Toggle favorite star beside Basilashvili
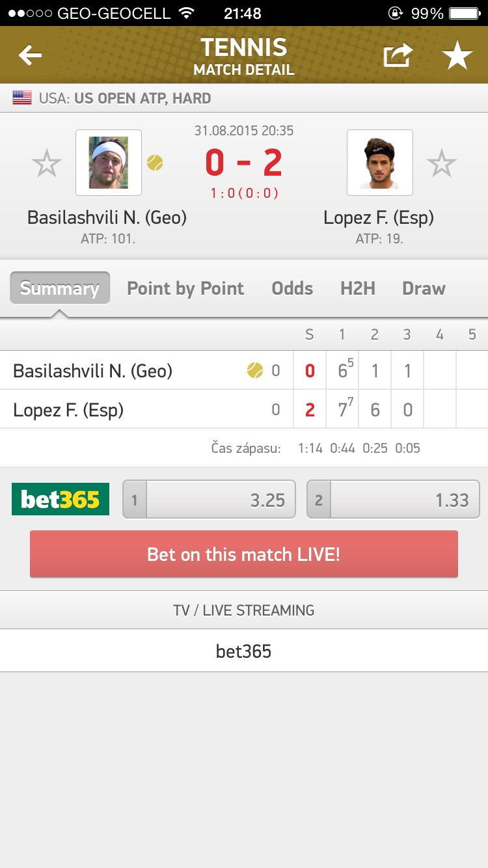Screen dimensions: 488x868 point(47,163)
